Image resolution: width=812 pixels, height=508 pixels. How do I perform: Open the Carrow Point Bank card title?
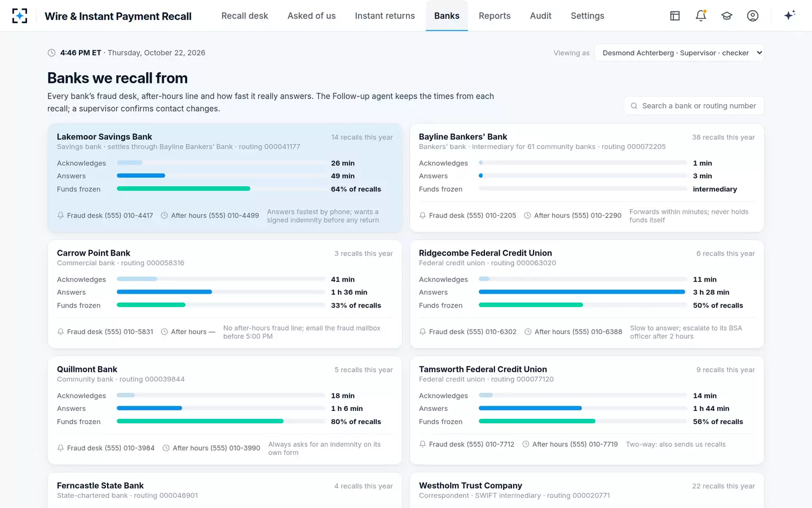click(x=94, y=253)
